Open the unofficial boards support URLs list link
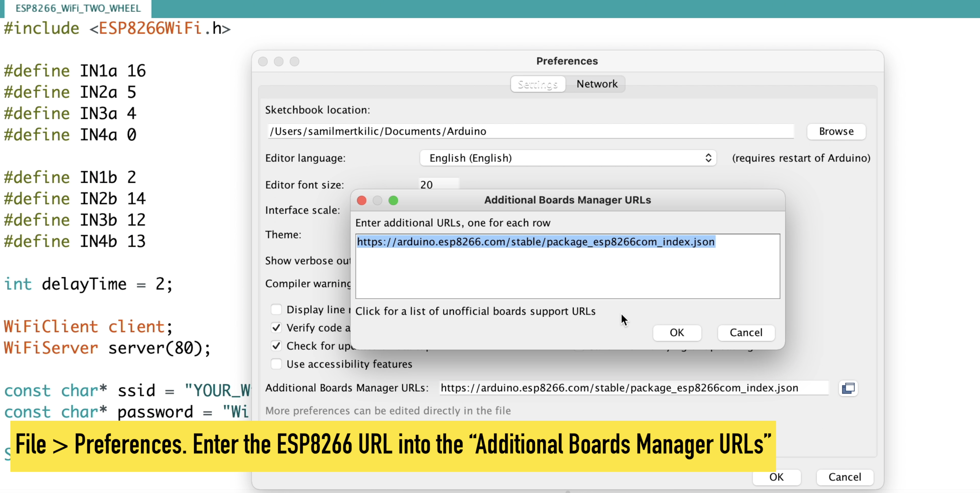 pos(475,311)
